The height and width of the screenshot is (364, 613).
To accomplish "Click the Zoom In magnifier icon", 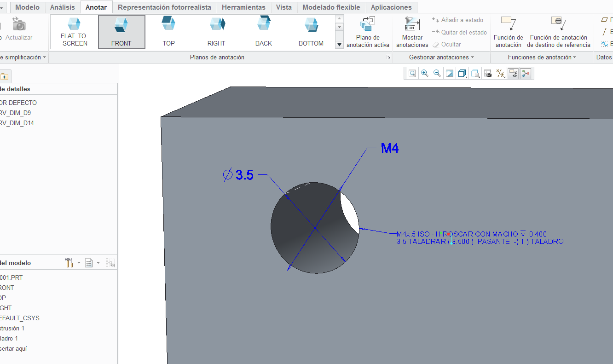I will pos(424,73).
